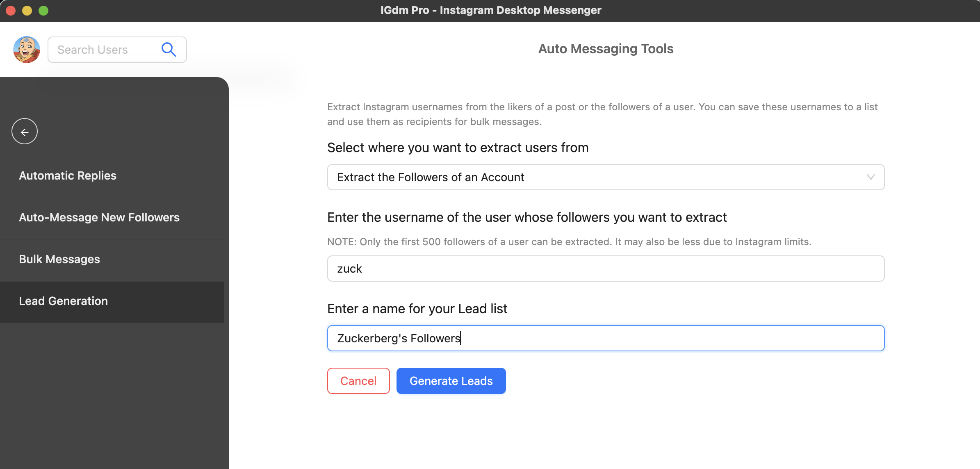The image size is (980, 469).
Task: Click the back navigation arrow icon
Action: (25, 131)
